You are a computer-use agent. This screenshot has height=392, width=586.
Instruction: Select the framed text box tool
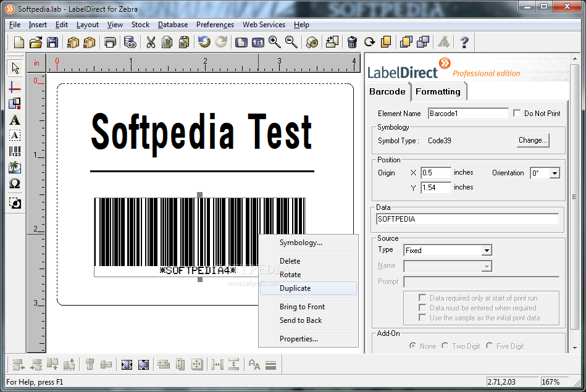point(15,135)
